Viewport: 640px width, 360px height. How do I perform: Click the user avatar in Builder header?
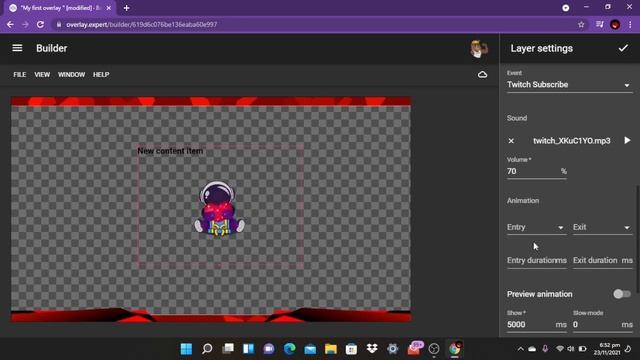478,49
